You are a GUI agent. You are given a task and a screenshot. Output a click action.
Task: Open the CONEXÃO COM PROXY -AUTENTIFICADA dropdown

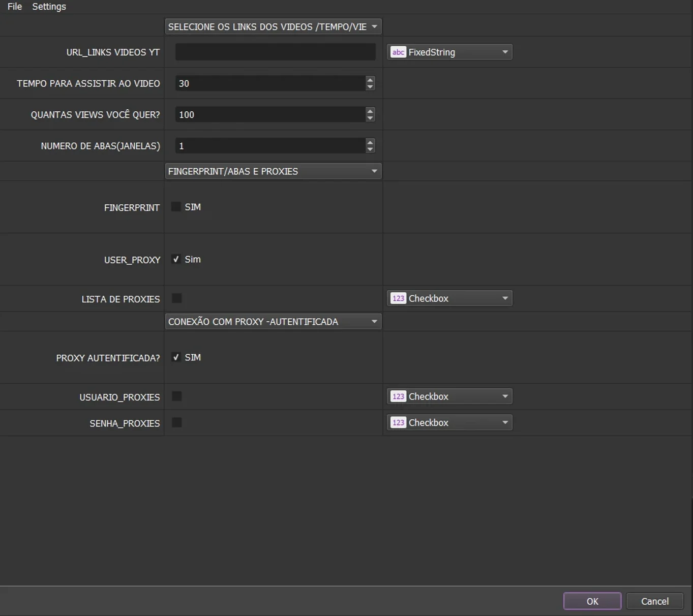tap(273, 322)
